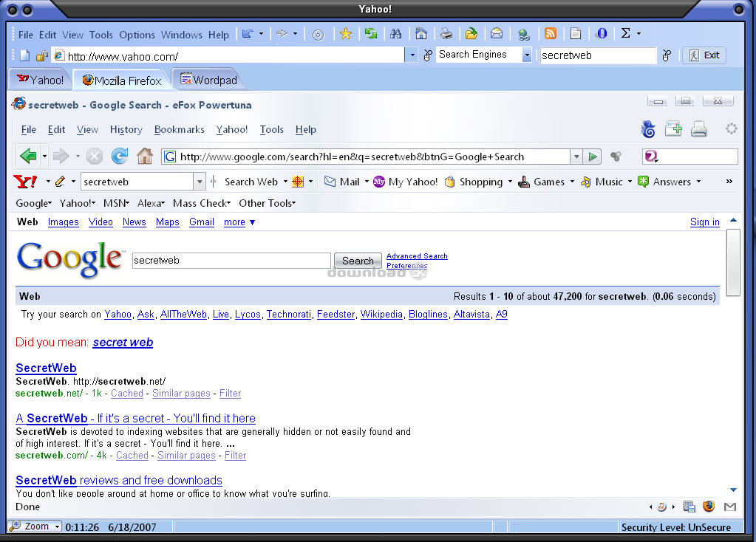Click Search Web on the Yahoo toolbar
Image resolution: width=756 pixels, height=542 pixels.
(251, 182)
